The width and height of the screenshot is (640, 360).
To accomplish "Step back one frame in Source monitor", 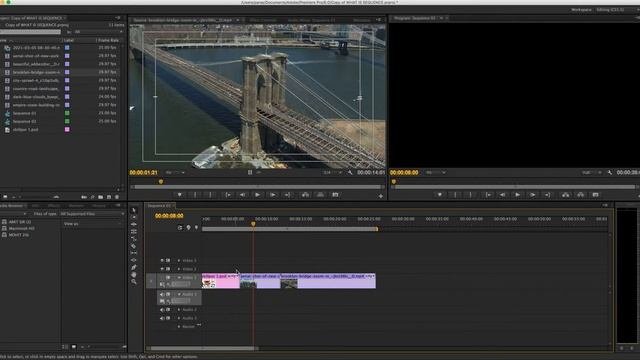I will click(x=242, y=195).
